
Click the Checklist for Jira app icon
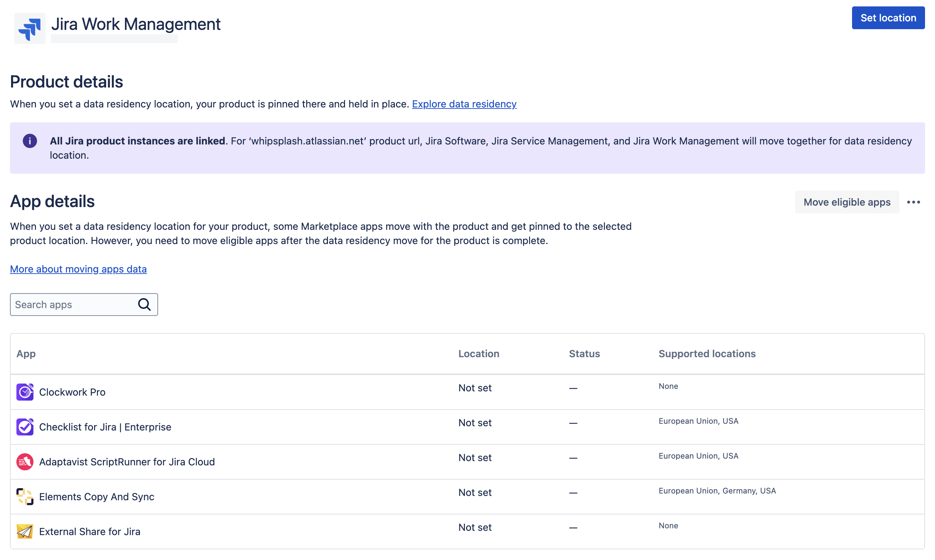25,427
